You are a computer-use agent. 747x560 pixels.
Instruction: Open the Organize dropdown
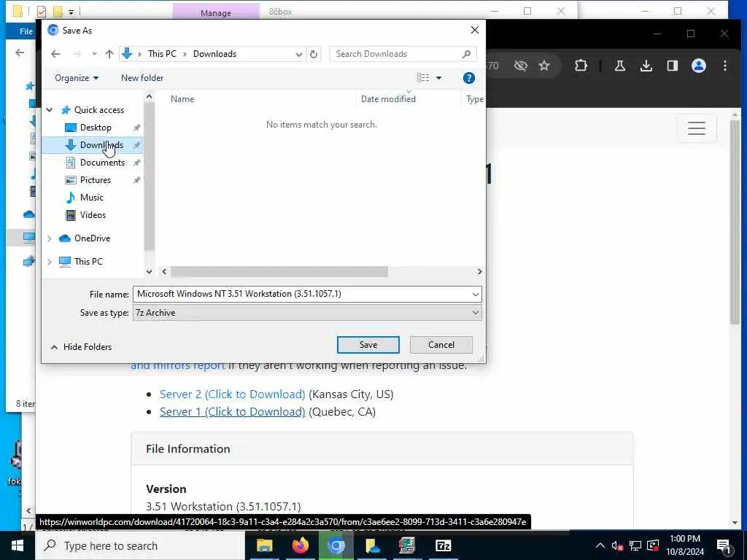[x=76, y=78]
